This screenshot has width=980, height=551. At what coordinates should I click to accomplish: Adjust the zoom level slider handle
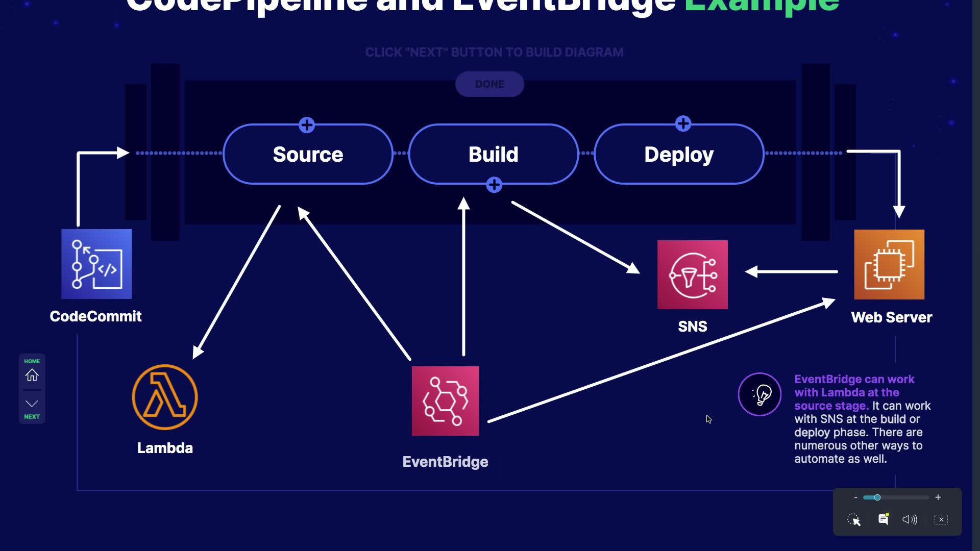tap(877, 497)
